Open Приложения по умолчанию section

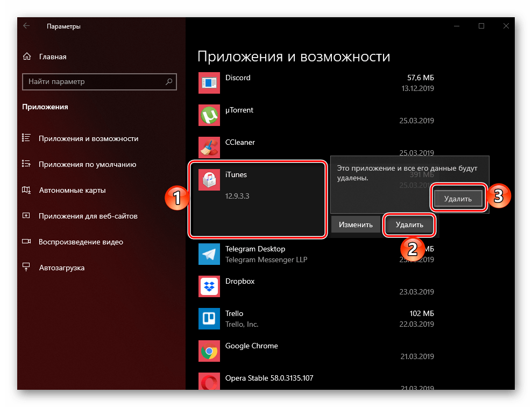click(87, 164)
